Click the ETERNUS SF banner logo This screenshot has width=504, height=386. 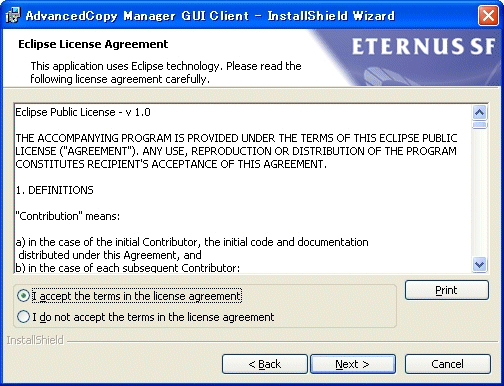pos(424,46)
